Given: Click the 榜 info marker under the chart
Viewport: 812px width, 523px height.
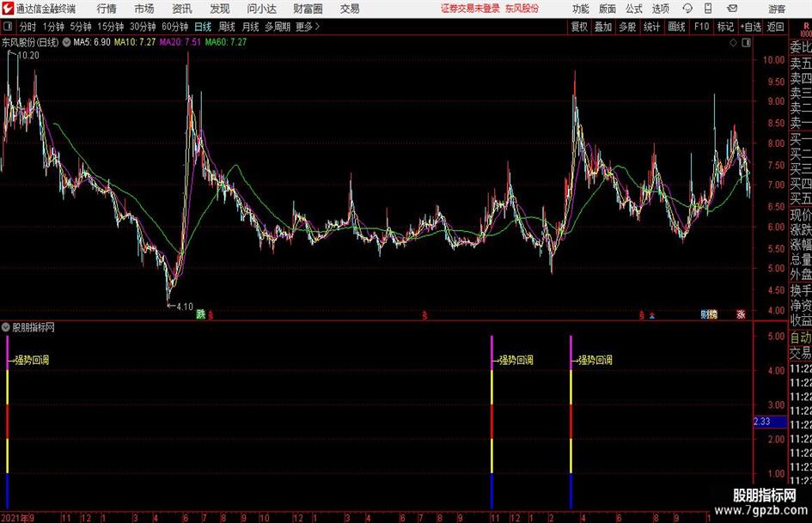Looking at the screenshot, I should click(x=713, y=313).
